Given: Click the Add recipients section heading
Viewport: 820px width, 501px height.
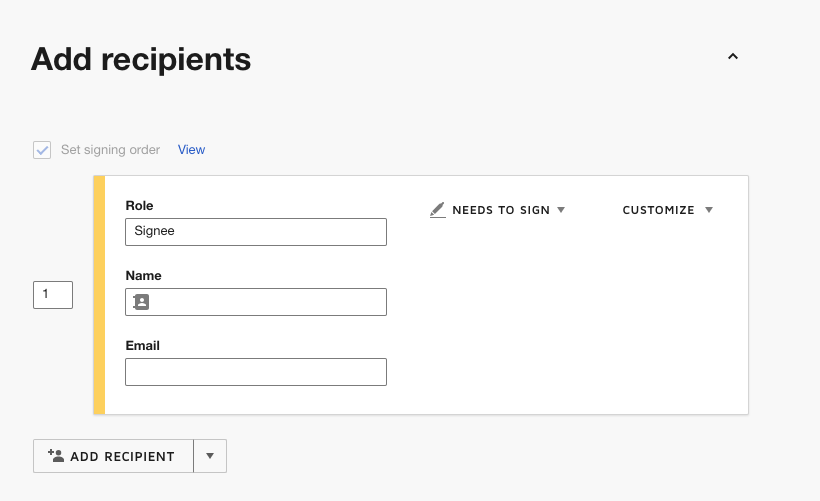Looking at the screenshot, I should tap(141, 59).
